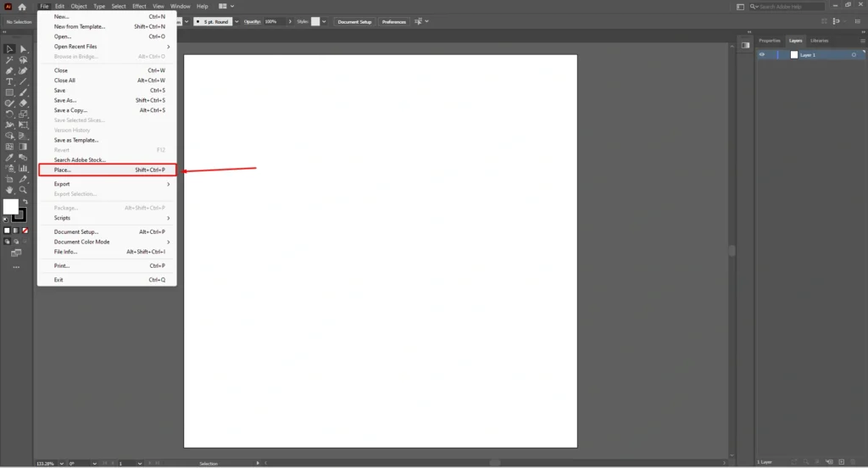This screenshot has height=468, width=868.
Task: Set color mode to None
Action: point(25,231)
